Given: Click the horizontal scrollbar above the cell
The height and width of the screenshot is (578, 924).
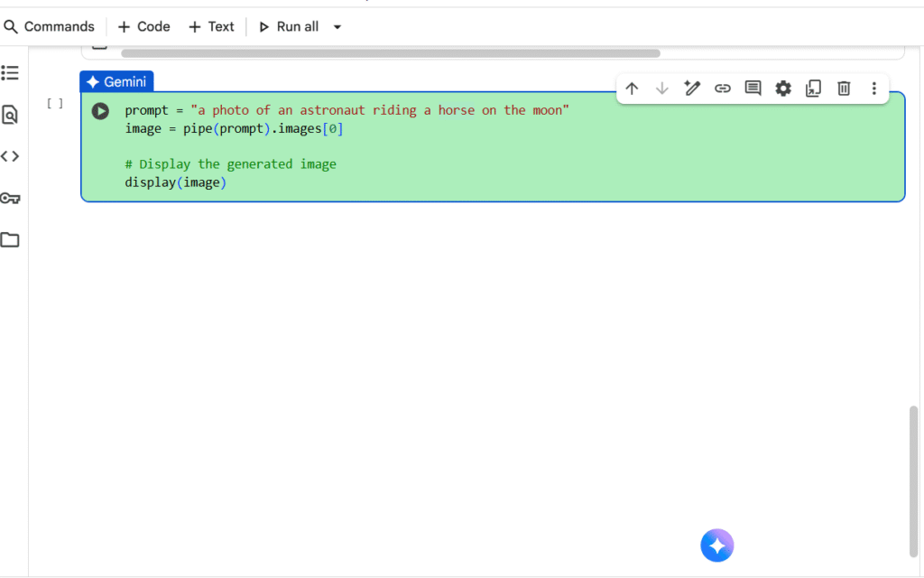Looking at the screenshot, I should pyautogui.click(x=390, y=53).
